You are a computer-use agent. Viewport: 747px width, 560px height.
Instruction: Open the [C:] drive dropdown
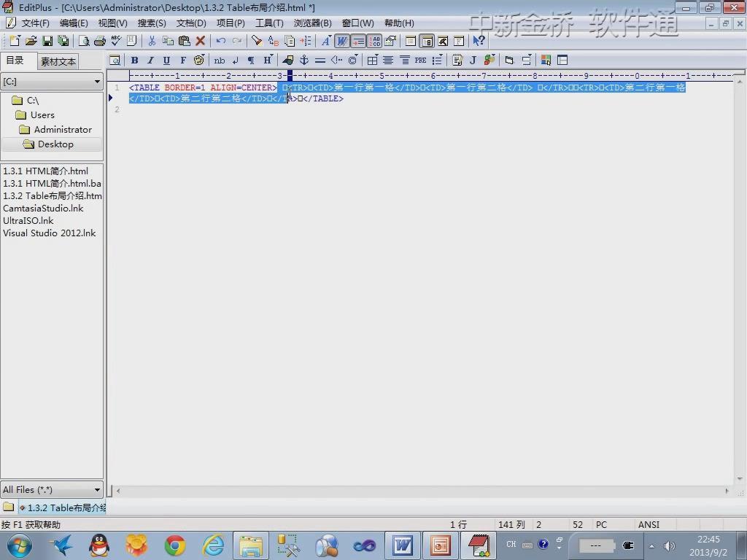52,82
